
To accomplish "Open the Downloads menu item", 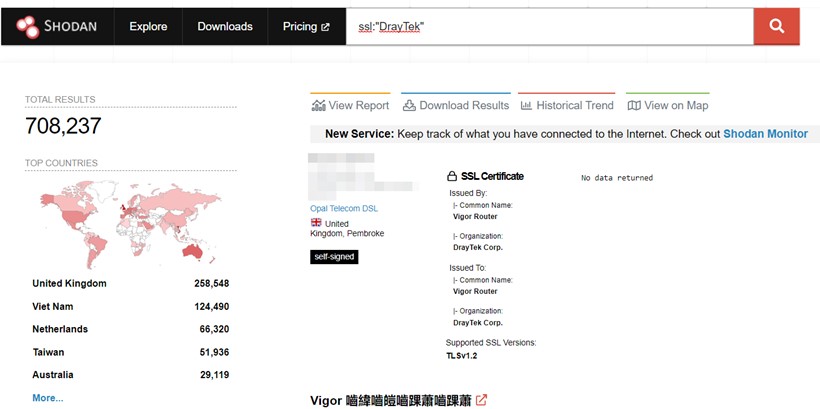I will pos(225,26).
